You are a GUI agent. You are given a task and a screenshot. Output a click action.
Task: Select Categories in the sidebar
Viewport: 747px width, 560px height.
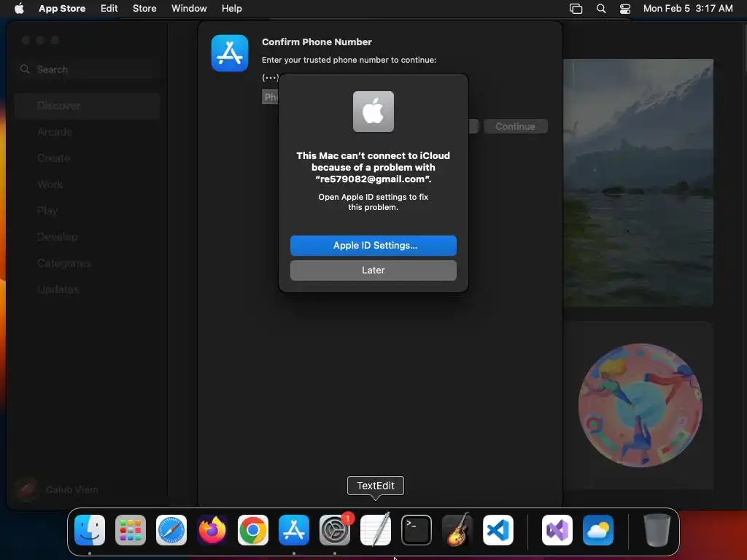(x=88, y=262)
